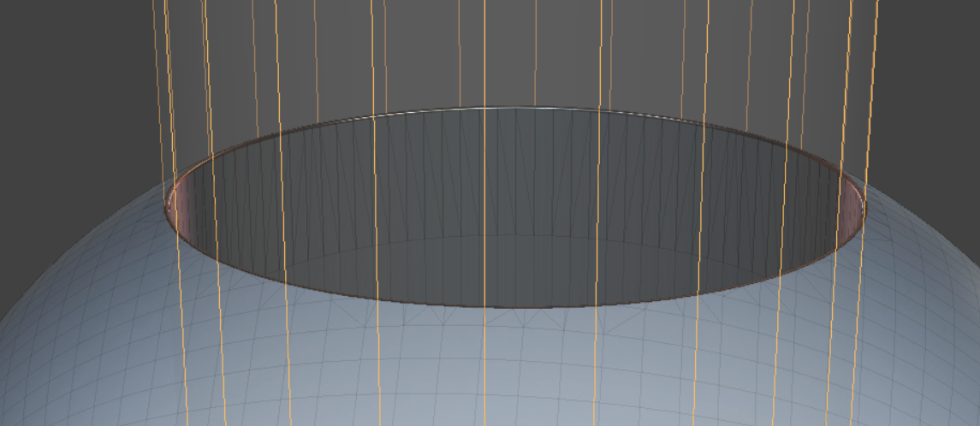Select the highlighted back edge atop the hole

tap(514, 109)
